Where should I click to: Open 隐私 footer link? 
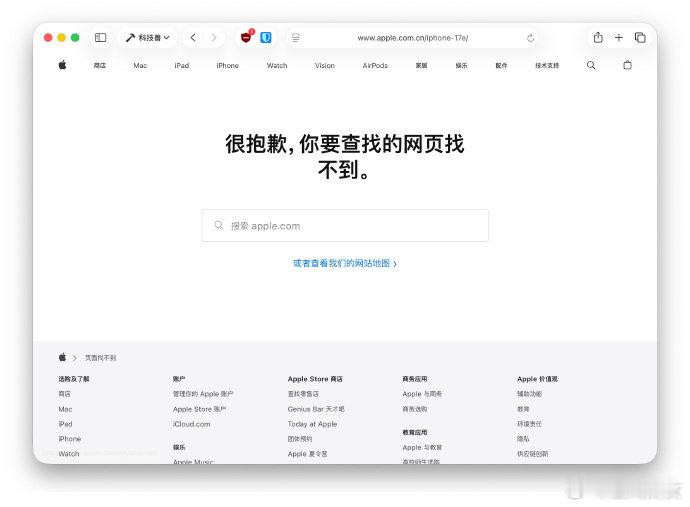[x=523, y=439]
